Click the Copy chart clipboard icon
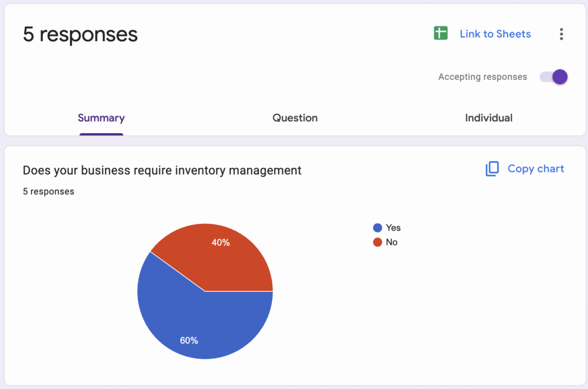The image size is (588, 389). click(x=492, y=169)
